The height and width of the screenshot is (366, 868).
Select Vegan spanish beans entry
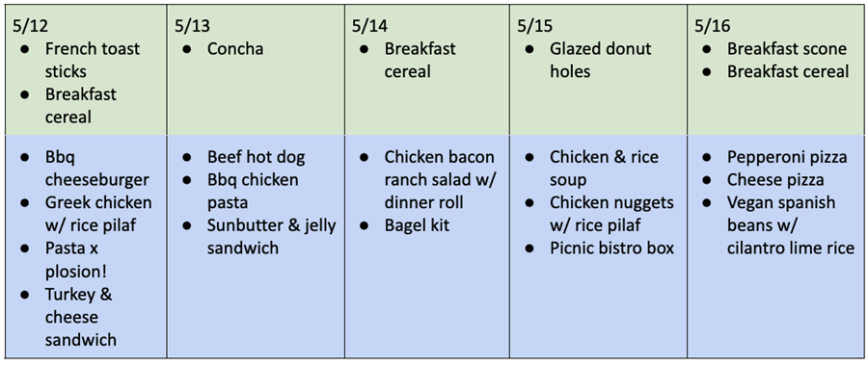click(x=791, y=225)
